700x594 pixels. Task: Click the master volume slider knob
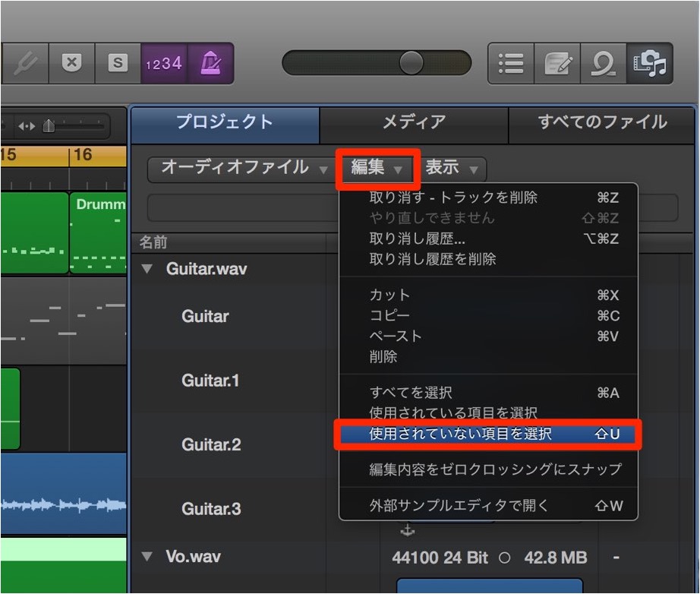click(411, 62)
